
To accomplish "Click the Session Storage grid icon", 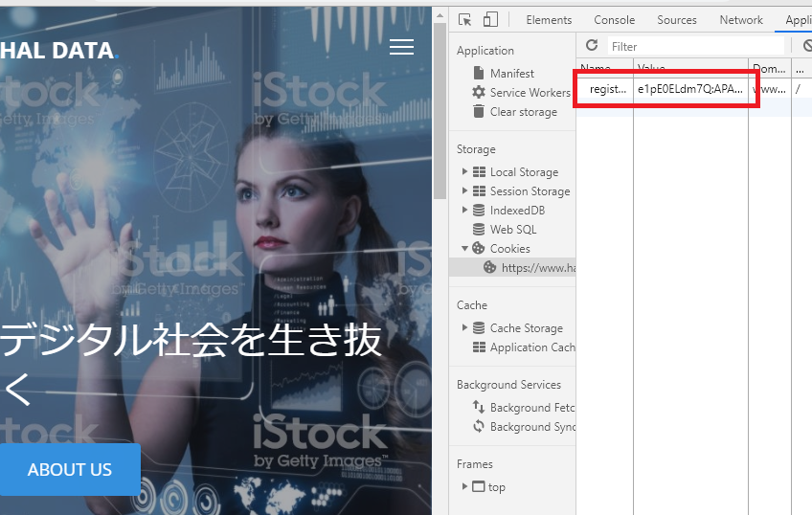I will 479,191.
